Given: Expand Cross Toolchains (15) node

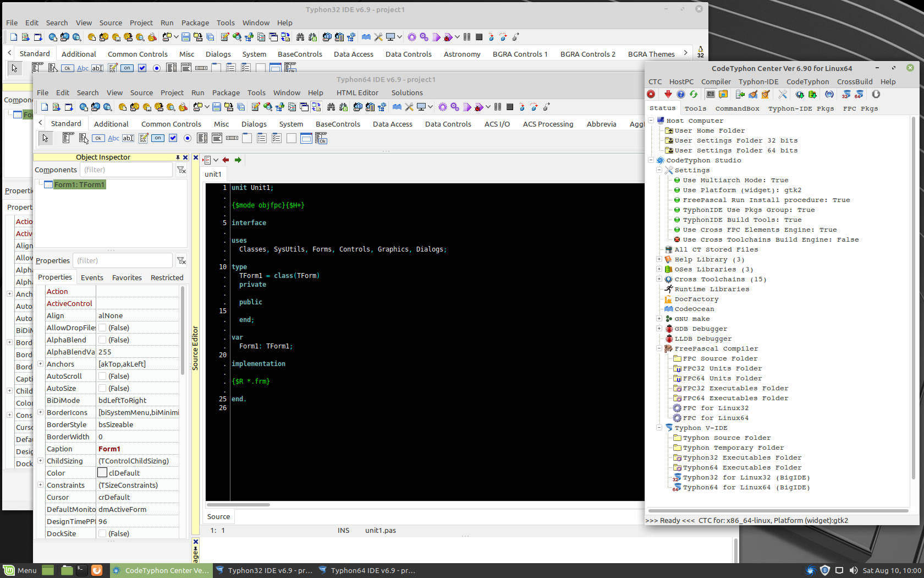Looking at the screenshot, I should 659,279.
